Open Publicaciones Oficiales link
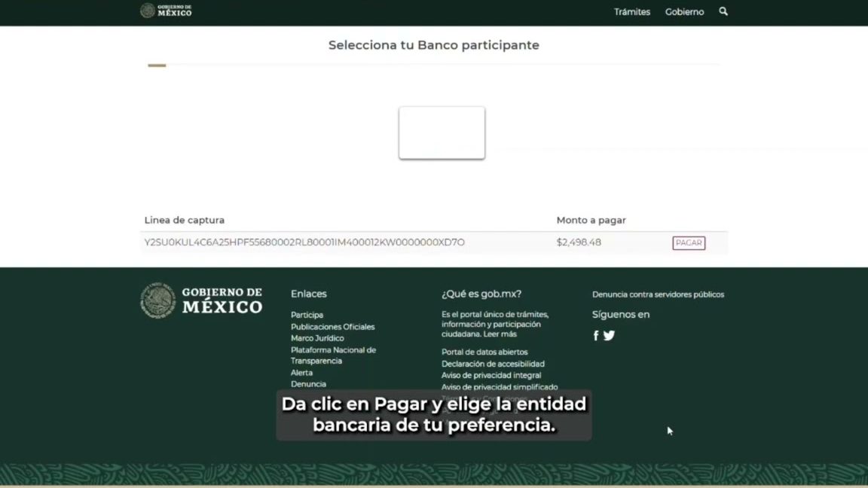 (333, 327)
